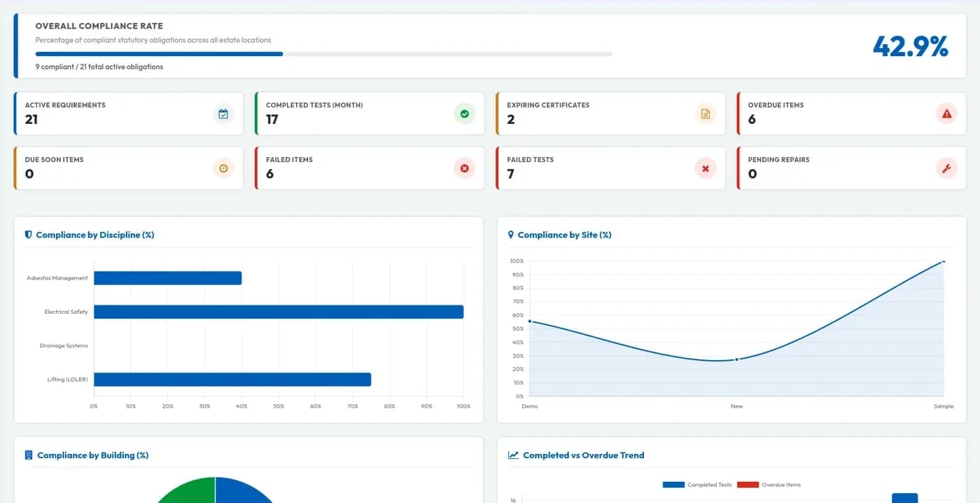
Task: Click the Asbestos Management bar
Action: pyautogui.click(x=168, y=278)
